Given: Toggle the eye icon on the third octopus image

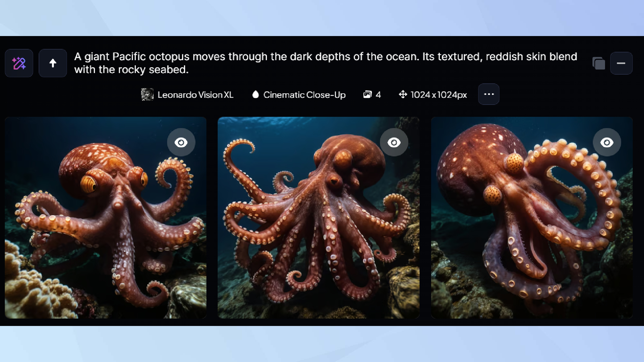Looking at the screenshot, I should [x=607, y=142].
